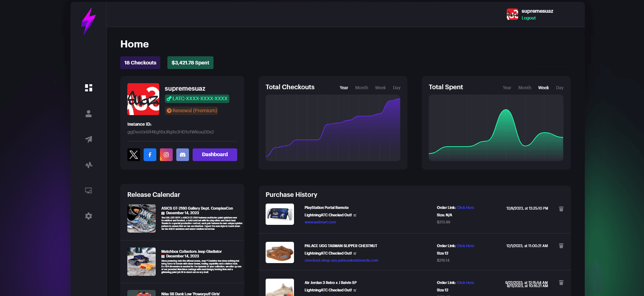Open the Facebook social icon
Screen dimensions: 644x296
[150, 155]
